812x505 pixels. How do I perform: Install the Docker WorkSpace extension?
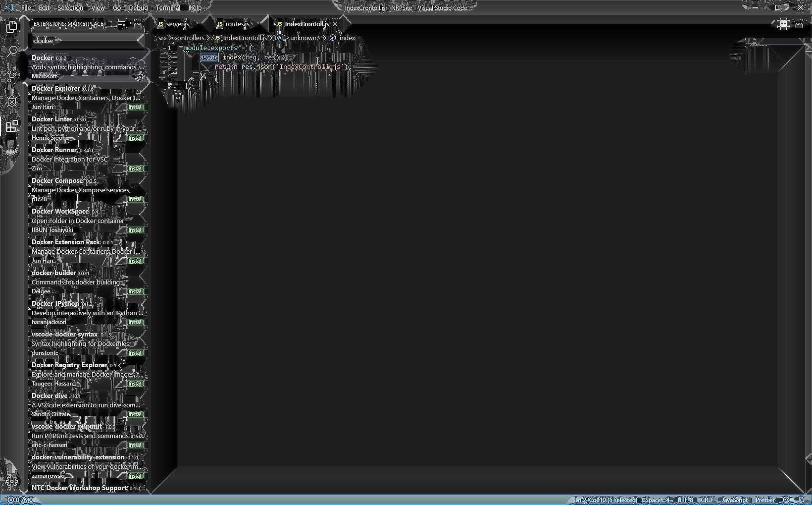point(135,230)
